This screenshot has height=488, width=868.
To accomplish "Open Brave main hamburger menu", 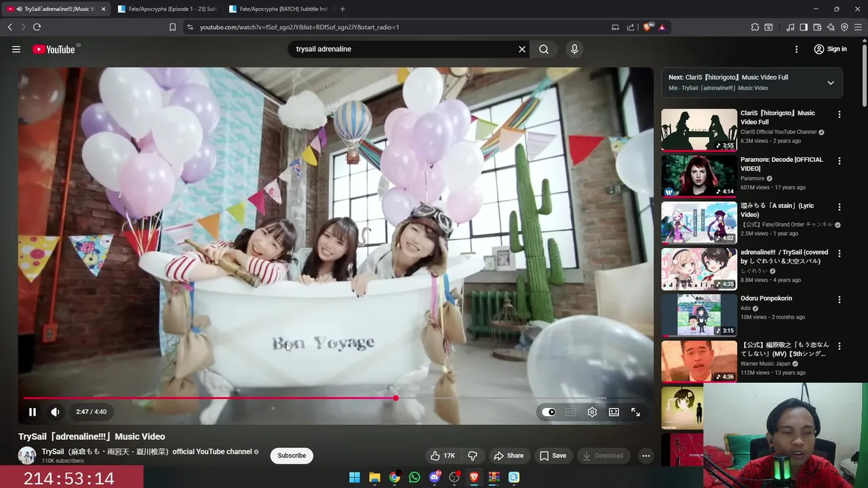I will pyautogui.click(x=859, y=27).
